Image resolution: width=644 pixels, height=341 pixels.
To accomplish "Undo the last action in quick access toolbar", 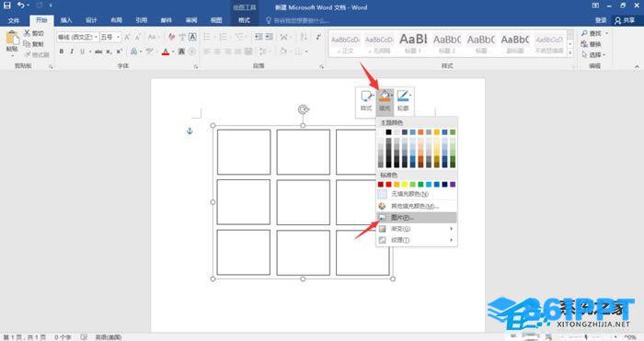I will 21,6.
